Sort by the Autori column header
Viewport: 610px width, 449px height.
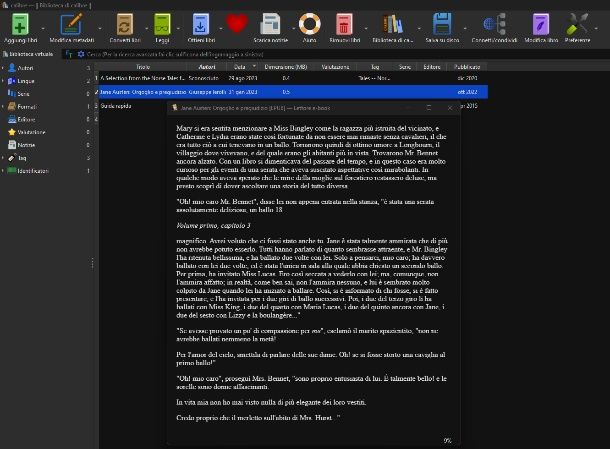(207, 67)
